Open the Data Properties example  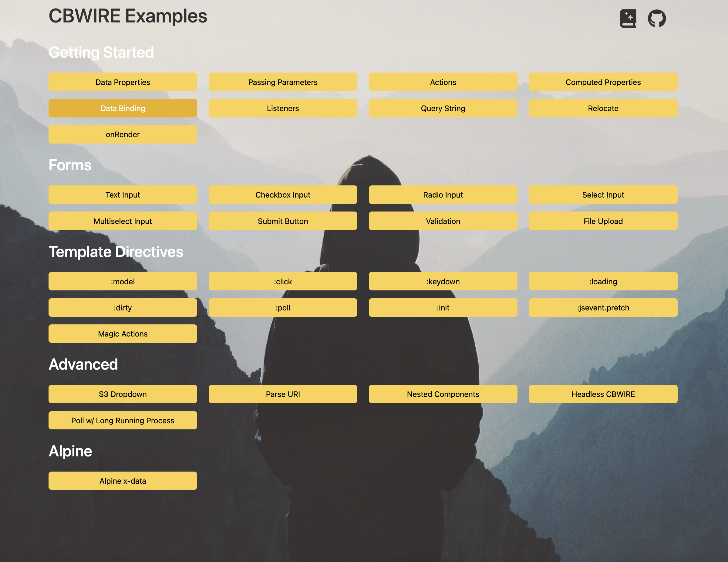(x=123, y=82)
